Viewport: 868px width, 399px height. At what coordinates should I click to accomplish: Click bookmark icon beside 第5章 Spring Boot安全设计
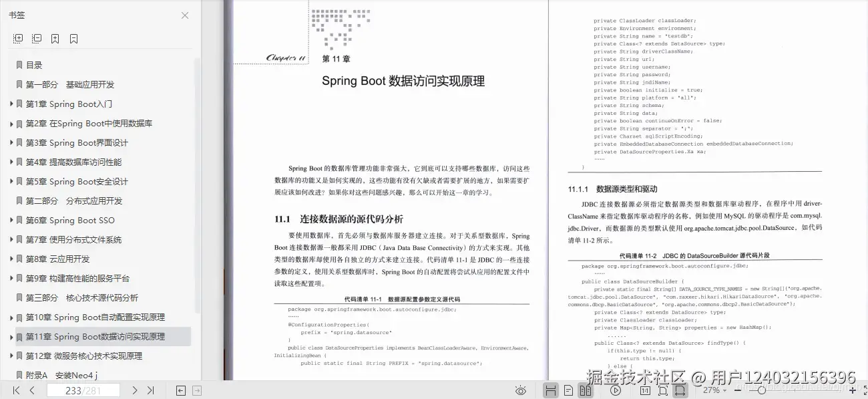19,181
